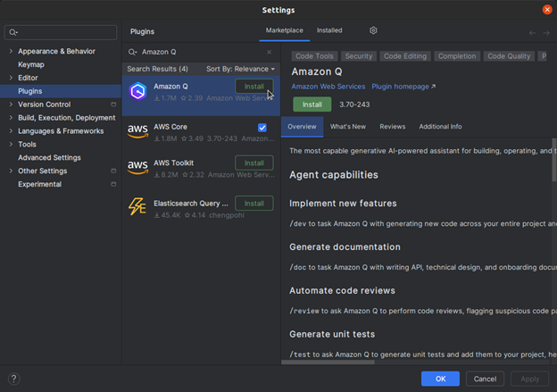
Task: Toggle the AWS Core enabled checkbox
Action: (x=262, y=128)
